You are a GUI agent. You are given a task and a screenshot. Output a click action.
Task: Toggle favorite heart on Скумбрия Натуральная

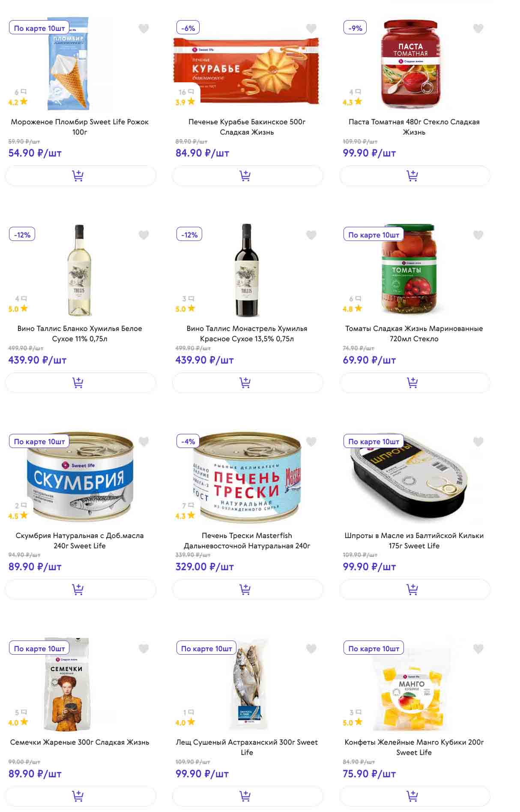coord(144,442)
